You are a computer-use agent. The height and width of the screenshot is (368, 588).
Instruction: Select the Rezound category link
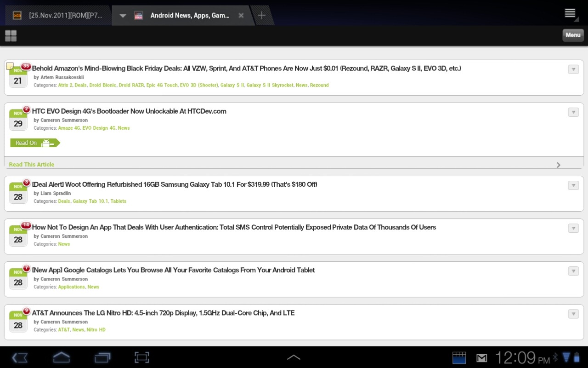(x=319, y=85)
